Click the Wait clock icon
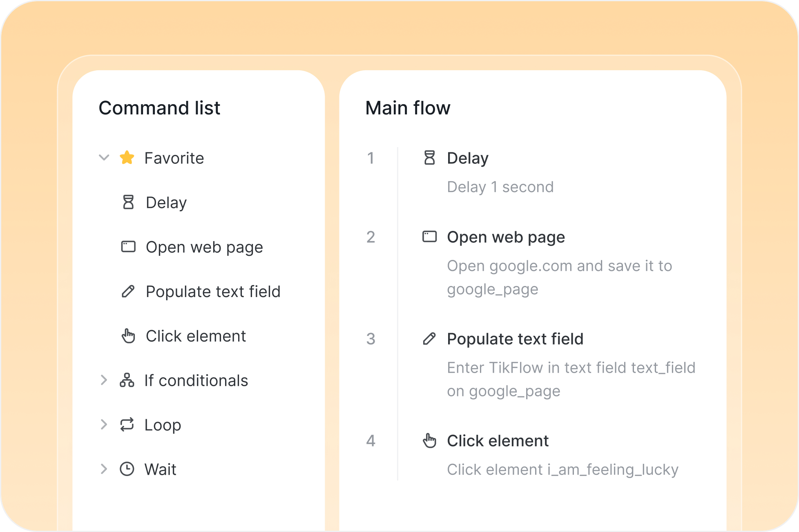The width and height of the screenshot is (799, 532). click(127, 469)
